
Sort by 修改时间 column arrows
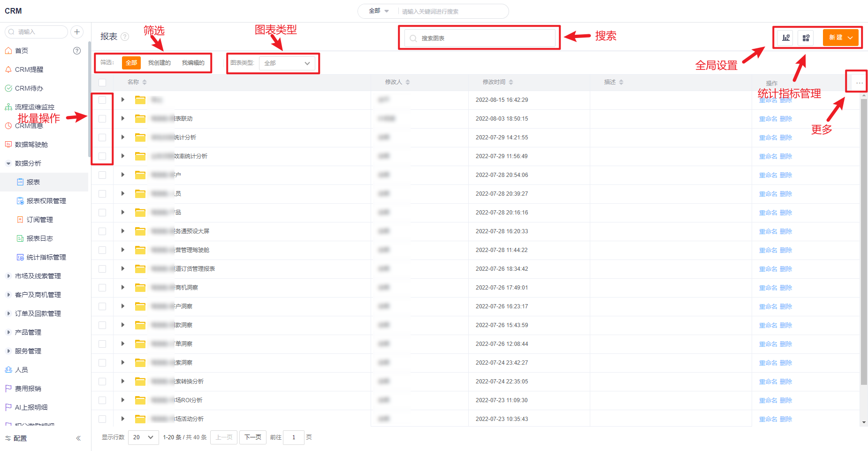[511, 82]
